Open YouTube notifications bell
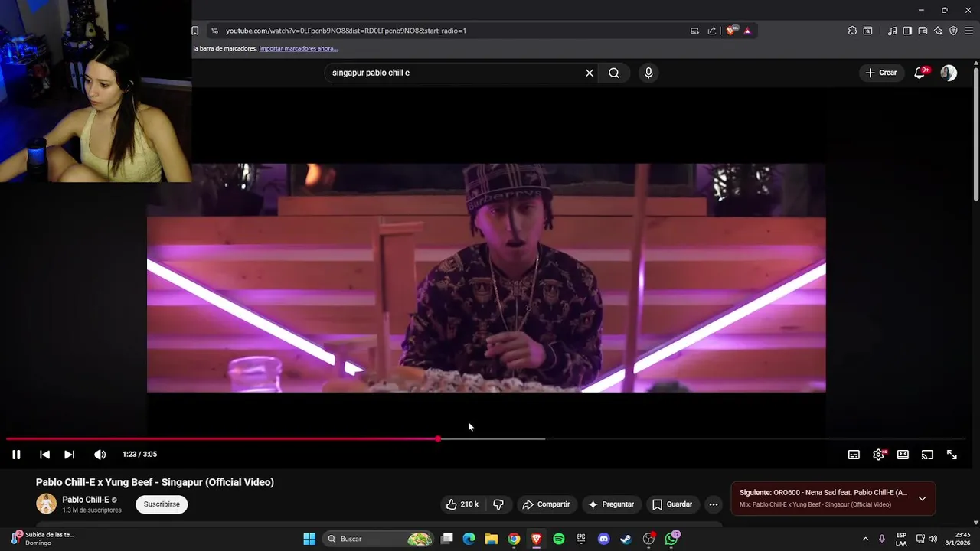 (x=920, y=73)
